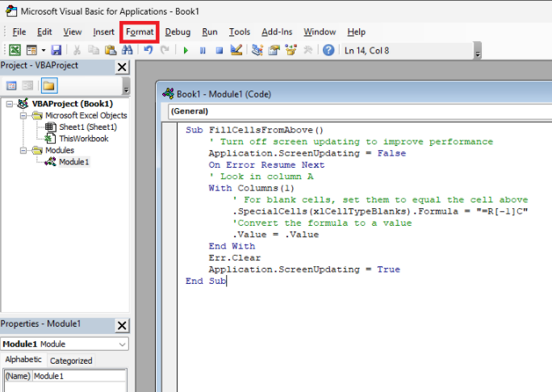Viewport: 552px width, 392px height.
Task: Click the .Value = .Value code line
Action: (x=275, y=235)
